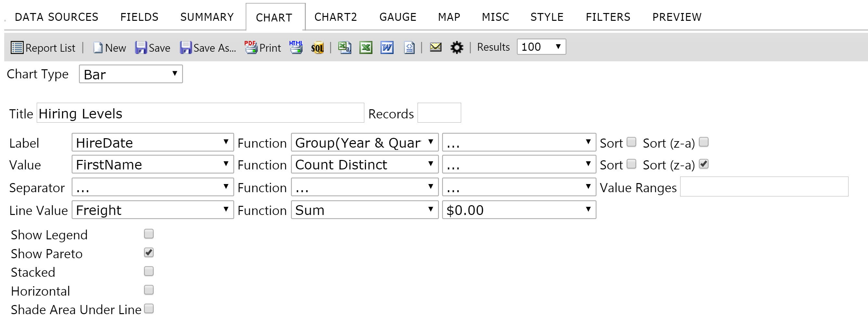
Task: Toggle the Label row Sort (z-a) checkbox
Action: click(x=704, y=142)
